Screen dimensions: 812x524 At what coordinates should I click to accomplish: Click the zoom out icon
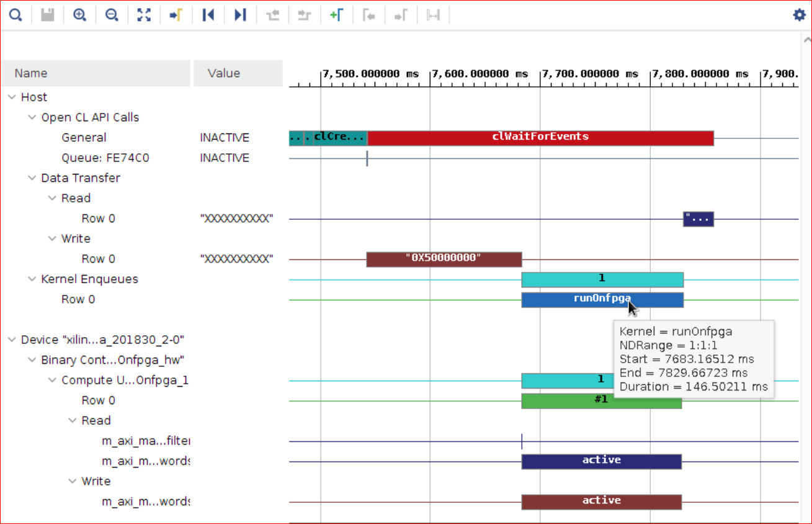pos(112,15)
